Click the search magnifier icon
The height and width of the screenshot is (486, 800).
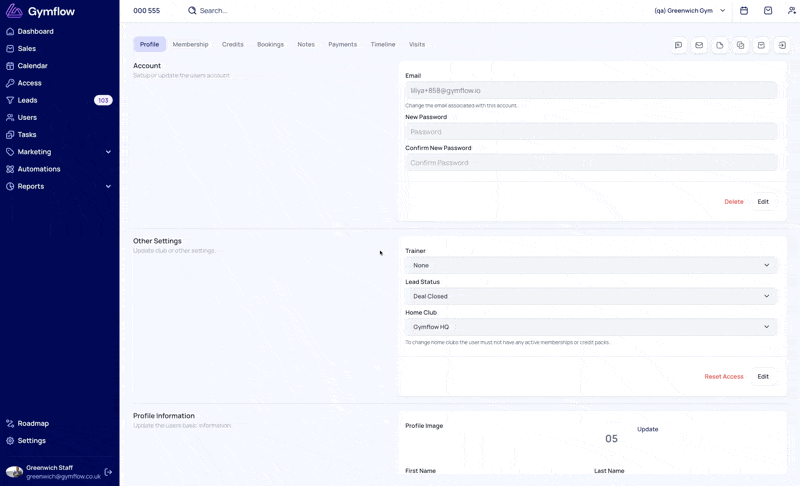click(192, 11)
